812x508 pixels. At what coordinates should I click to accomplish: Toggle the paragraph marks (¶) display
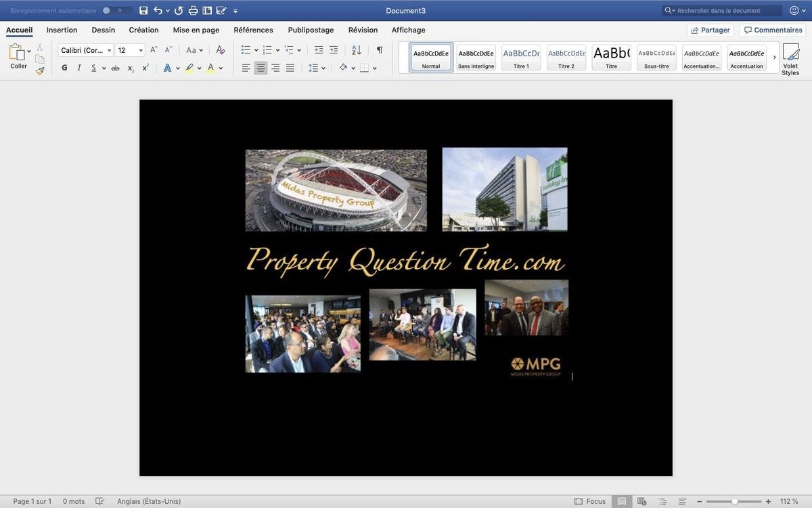380,50
